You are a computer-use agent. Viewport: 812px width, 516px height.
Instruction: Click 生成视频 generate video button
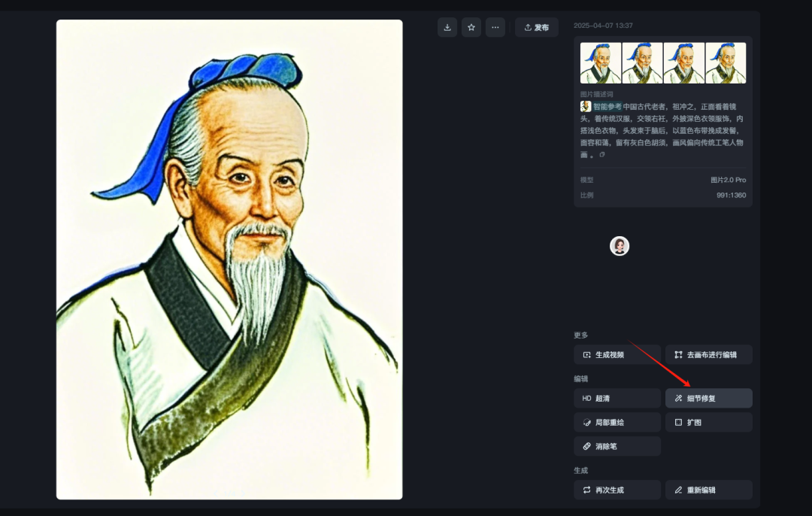pos(617,355)
